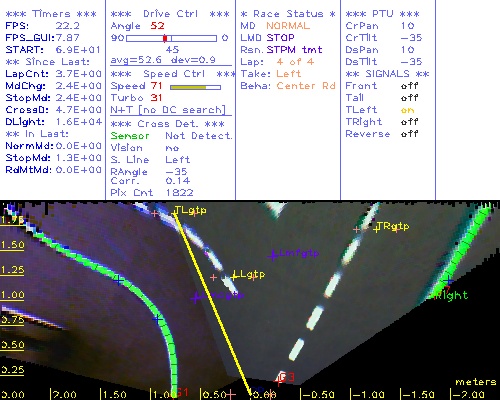This screenshot has height=400, width=500.
Task: Select the red G1 marker
Action: [182, 392]
